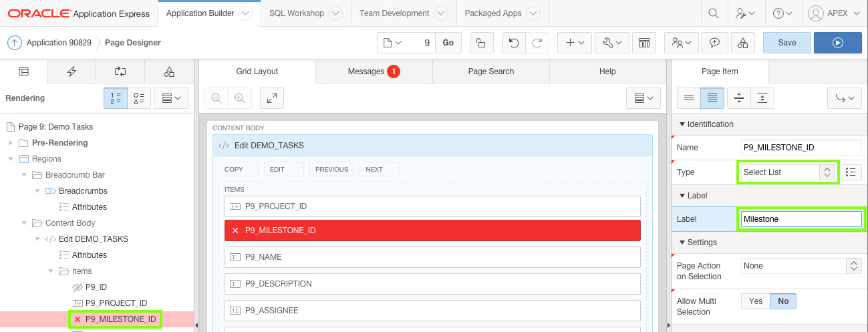Run the page with the play button

click(837, 43)
